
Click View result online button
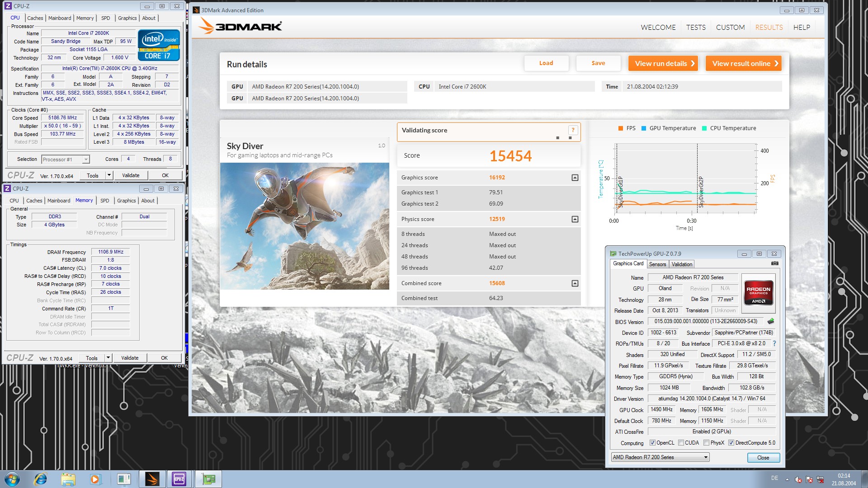point(744,63)
